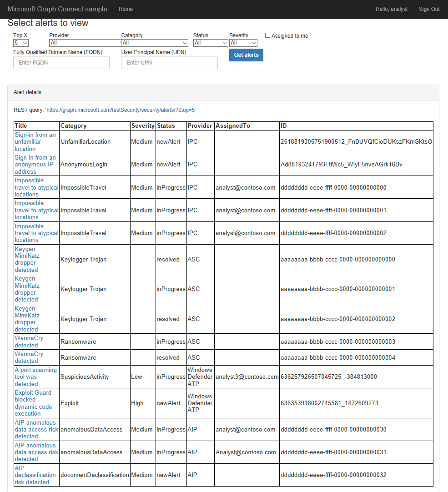448x492 pixels.
Task: Click the analyst3@contoso.com cell
Action: pyautogui.click(x=247, y=377)
